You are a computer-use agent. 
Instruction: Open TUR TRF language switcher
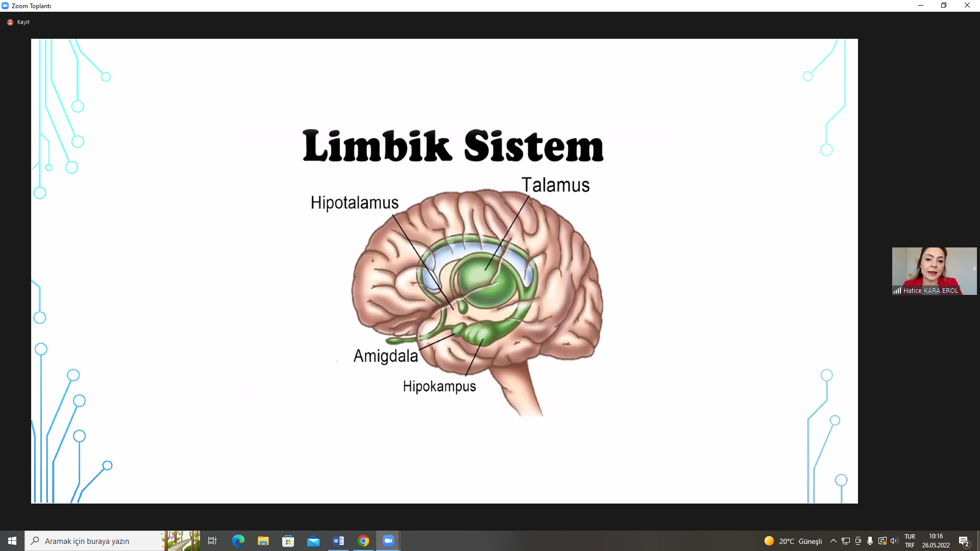pyautogui.click(x=910, y=541)
